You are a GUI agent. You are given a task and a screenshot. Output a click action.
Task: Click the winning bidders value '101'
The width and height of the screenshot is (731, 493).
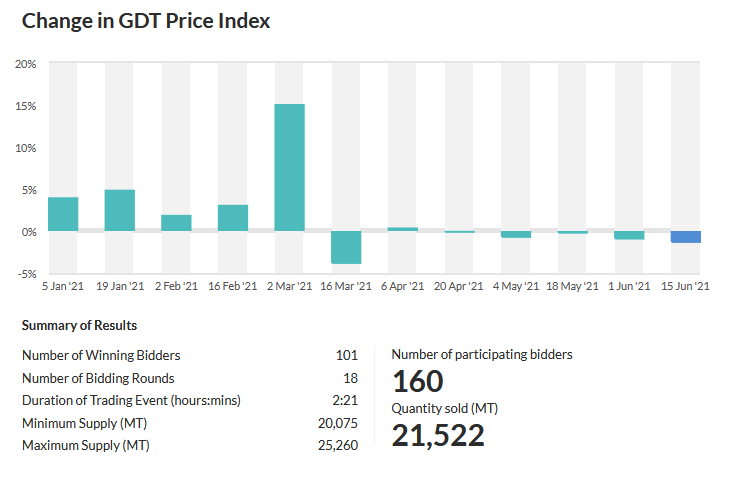(x=347, y=355)
